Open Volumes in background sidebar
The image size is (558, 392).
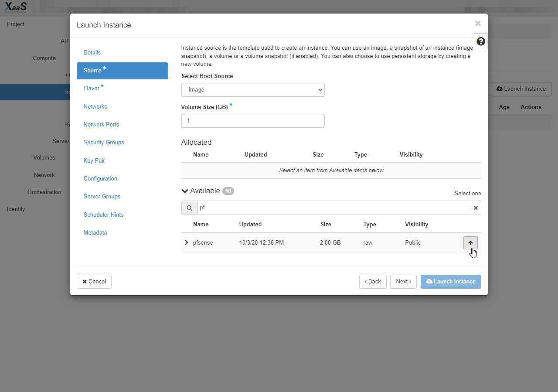point(44,157)
